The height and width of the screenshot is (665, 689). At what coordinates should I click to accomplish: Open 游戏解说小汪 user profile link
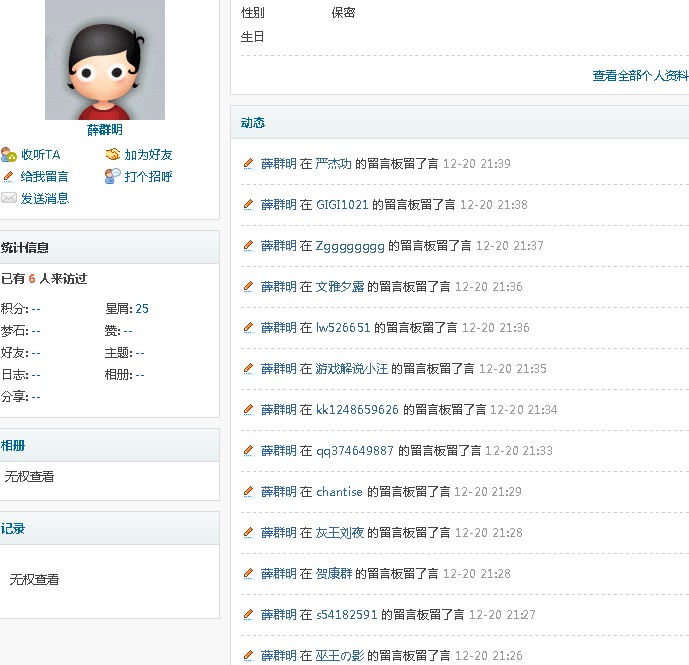pos(352,369)
